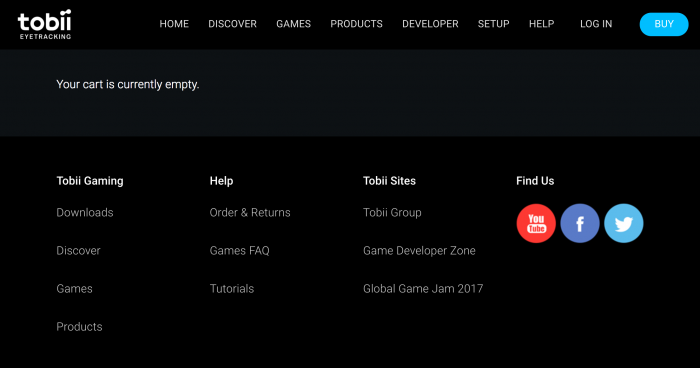Screen dimensions: 700x368
Task: Open the Facebook social icon
Action: pyautogui.click(x=579, y=223)
